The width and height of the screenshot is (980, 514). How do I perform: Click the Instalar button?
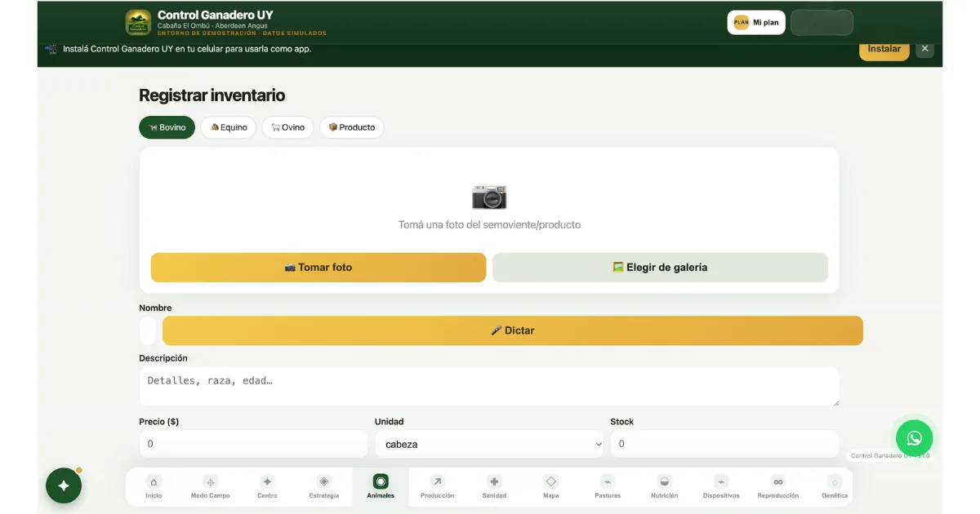(x=884, y=49)
